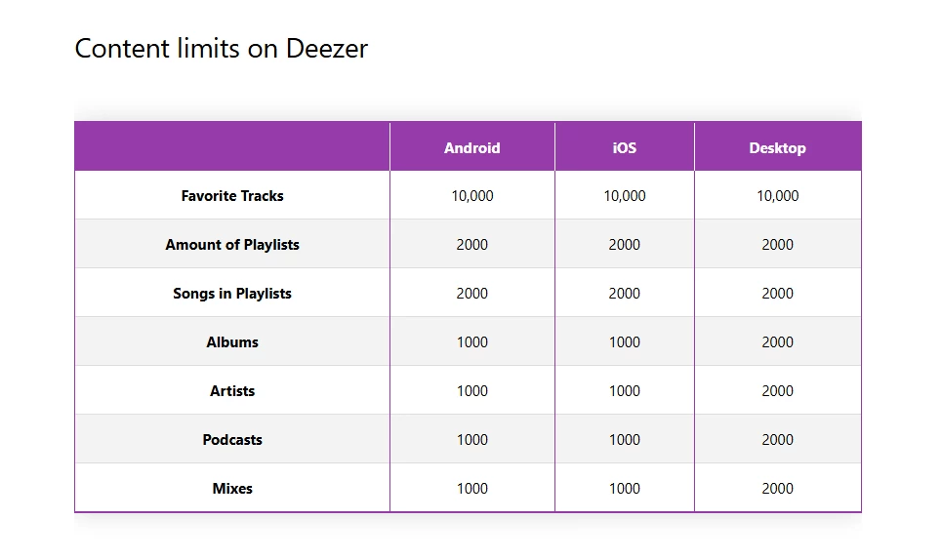This screenshot has height=560, width=942.
Task: Select the Albums row label
Action: 232,342
